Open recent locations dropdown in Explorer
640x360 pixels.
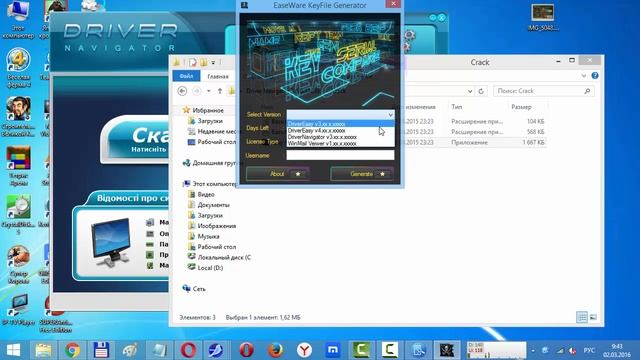pyautogui.click(x=209, y=91)
